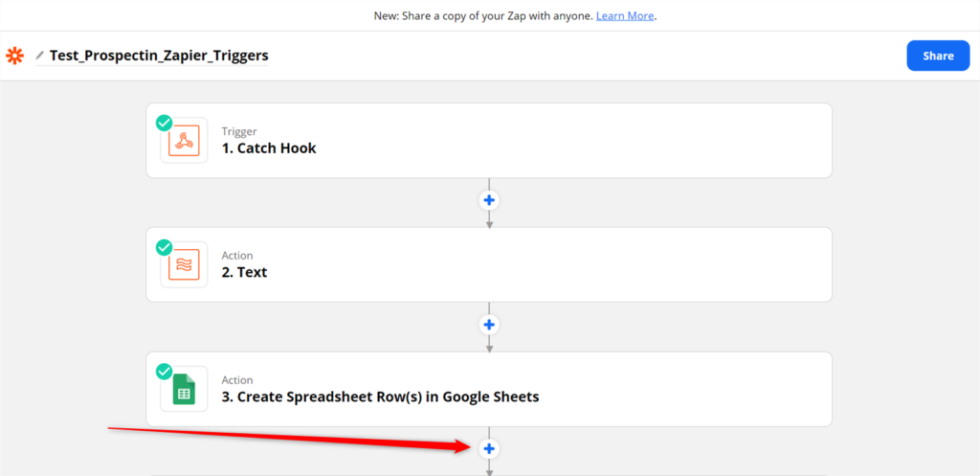
Task: Click the Trigger label above Catch Hook
Action: [x=239, y=131]
